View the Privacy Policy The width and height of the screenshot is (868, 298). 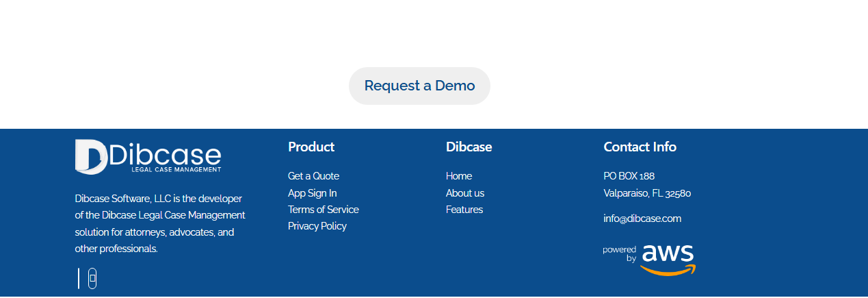tap(317, 226)
